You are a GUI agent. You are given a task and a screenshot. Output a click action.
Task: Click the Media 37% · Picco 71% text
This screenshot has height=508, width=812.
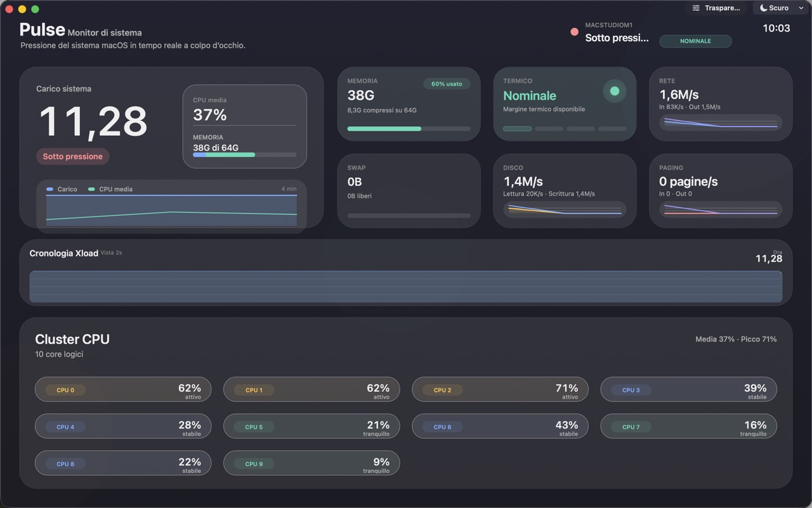tap(736, 339)
